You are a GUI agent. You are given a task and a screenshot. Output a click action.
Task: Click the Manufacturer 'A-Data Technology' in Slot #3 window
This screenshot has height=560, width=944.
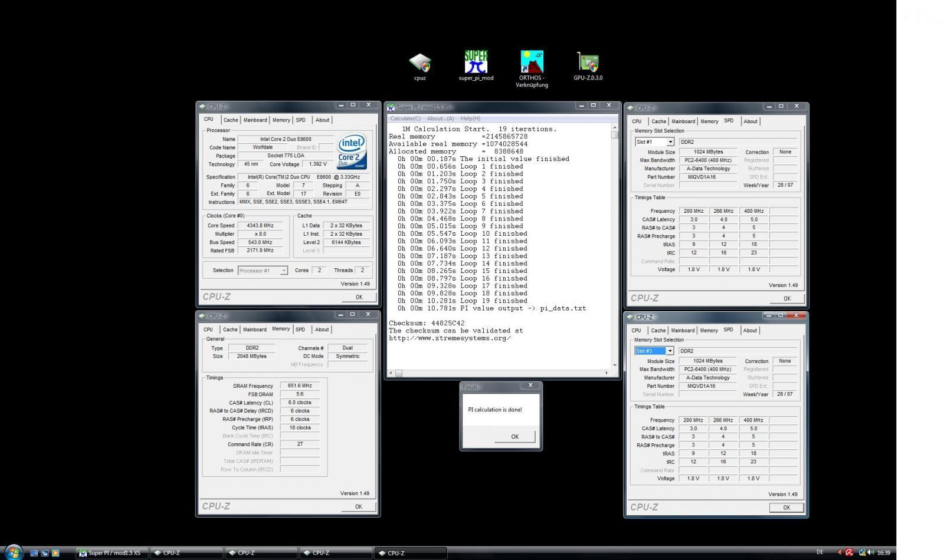[x=708, y=378]
